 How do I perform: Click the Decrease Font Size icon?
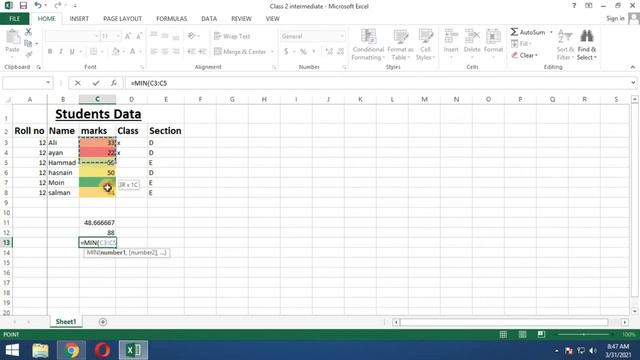tap(139, 36)
